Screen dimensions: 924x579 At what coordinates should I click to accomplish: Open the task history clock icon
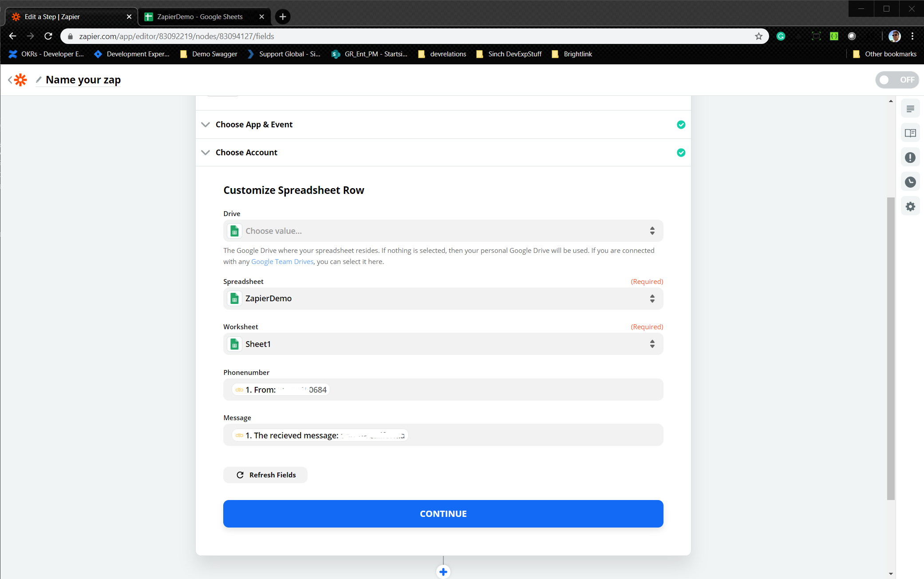coord(910,182)
